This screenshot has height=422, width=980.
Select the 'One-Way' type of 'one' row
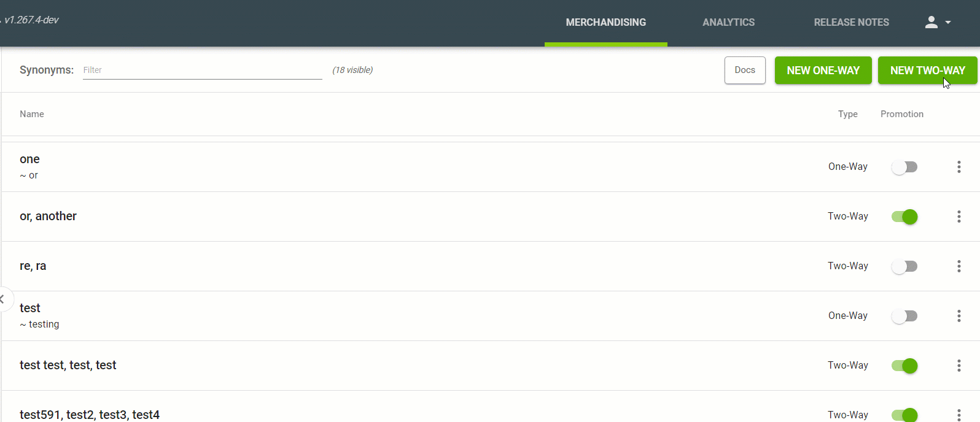[848, 167]
